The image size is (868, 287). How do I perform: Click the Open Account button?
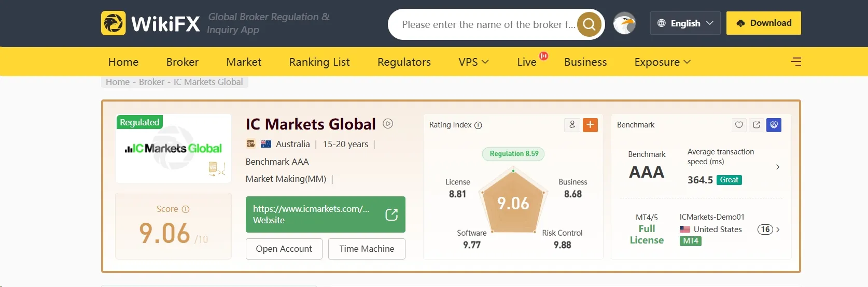[x=284, y=249]
